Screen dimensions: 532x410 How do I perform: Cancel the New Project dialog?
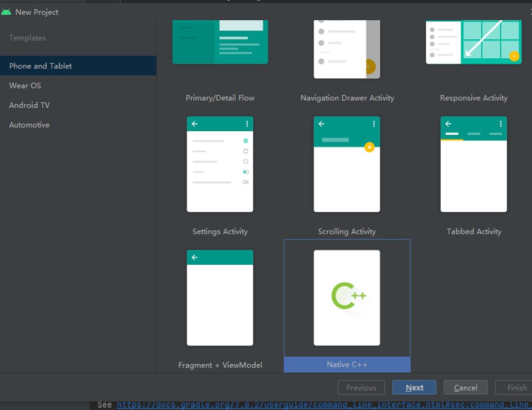point(466,387)
